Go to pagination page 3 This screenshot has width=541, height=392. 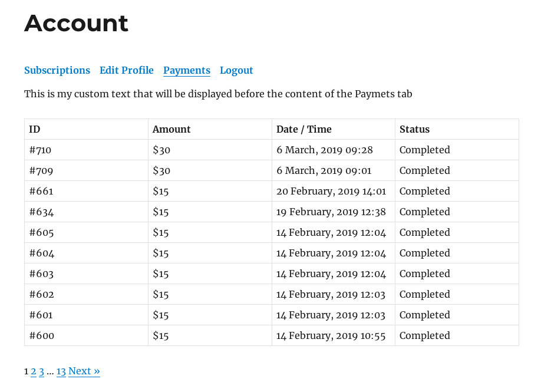(x=41, y=371)
